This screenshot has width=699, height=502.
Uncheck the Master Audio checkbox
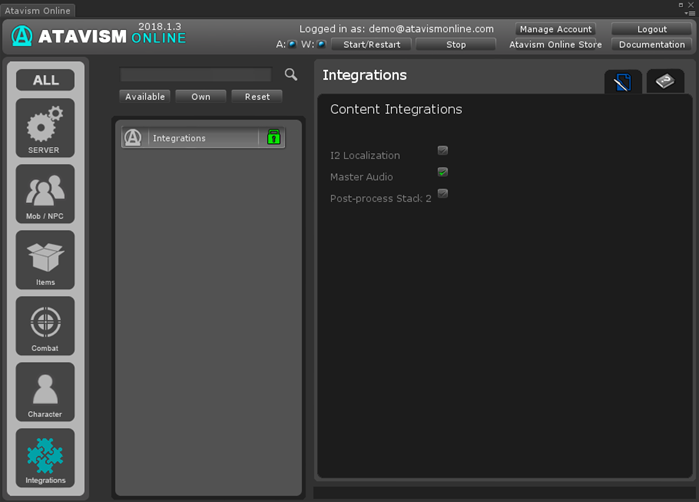pyautogui.click(x=442, y=172)
